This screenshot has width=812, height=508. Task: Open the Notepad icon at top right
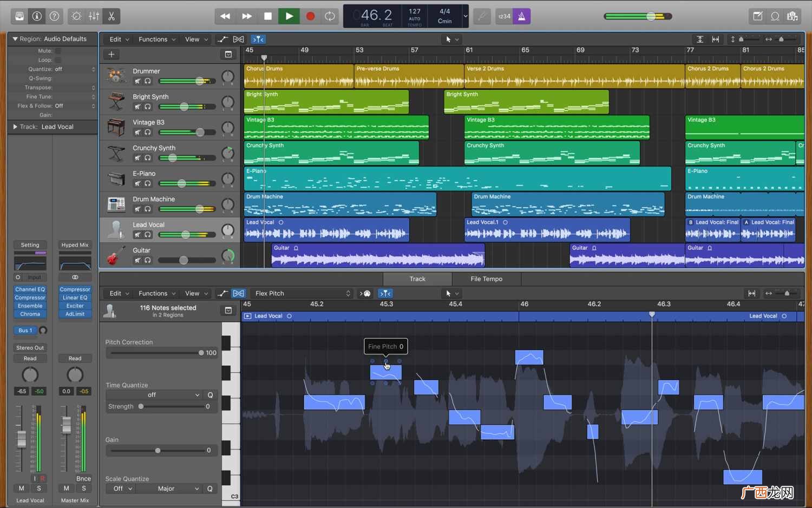[758, 16]
